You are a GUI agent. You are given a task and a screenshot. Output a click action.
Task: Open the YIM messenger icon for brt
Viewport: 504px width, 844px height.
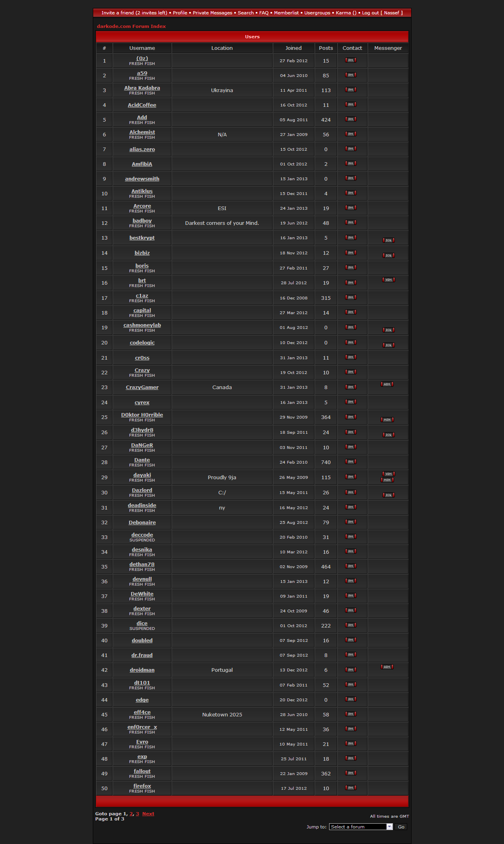click(x=388, y=280)
